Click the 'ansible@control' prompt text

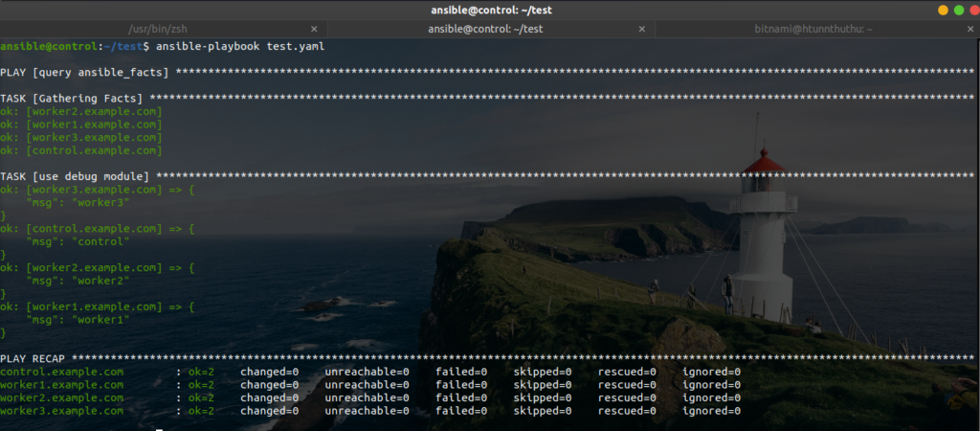pyautogui.click(x=49, y=47)
